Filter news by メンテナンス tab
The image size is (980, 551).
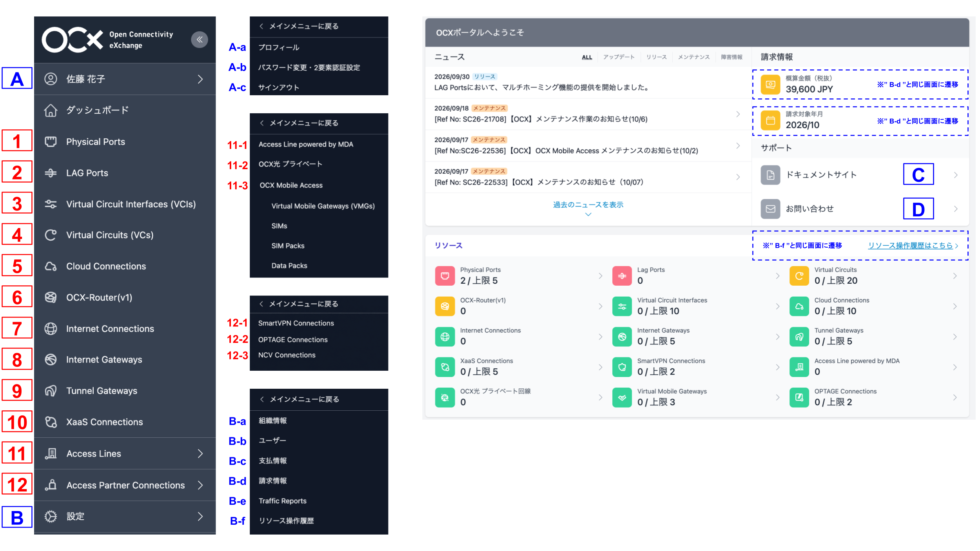[x=694, y=57]
